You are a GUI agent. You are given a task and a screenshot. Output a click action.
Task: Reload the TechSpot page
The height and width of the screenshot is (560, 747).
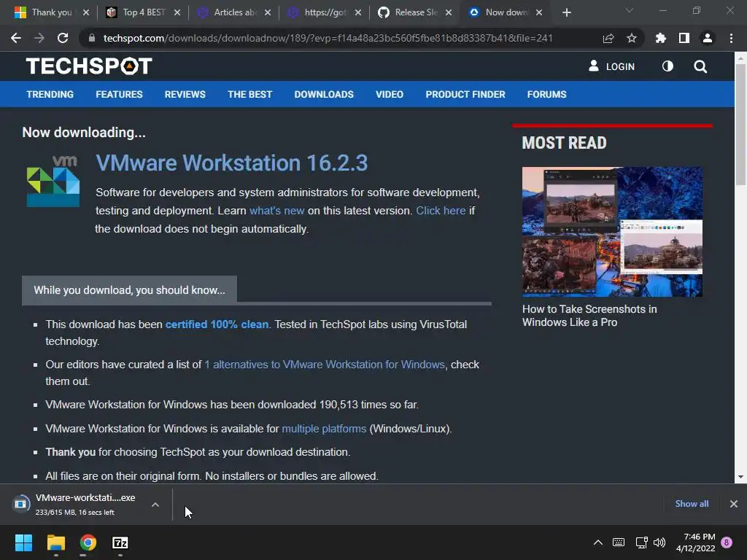tap(63, 38)
